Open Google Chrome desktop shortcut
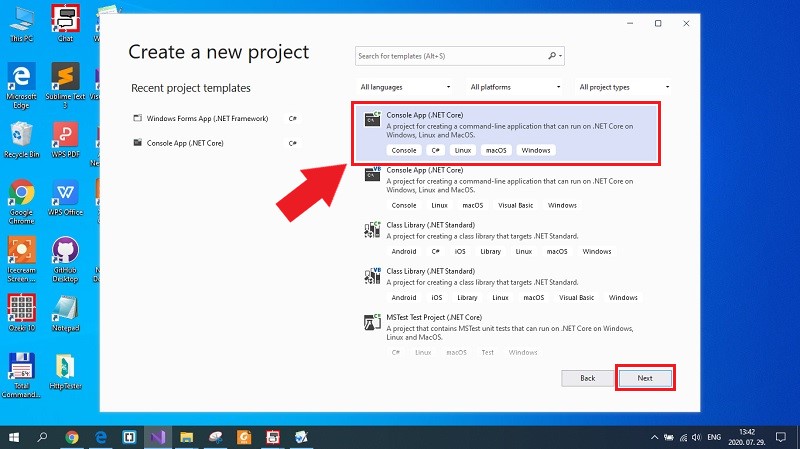 pyautogui.click(x=21, y=202)
